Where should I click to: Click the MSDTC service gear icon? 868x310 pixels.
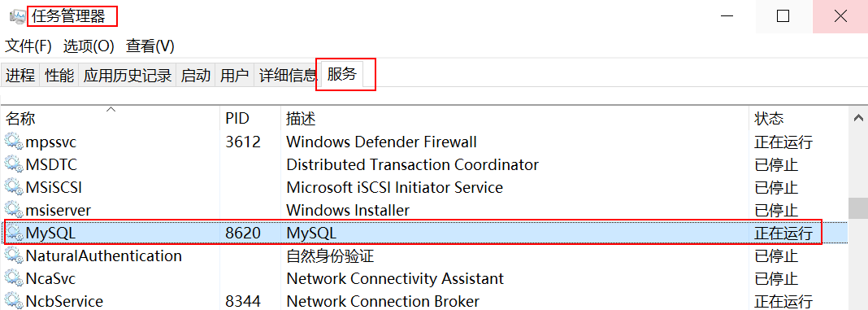tap(13, 164)
